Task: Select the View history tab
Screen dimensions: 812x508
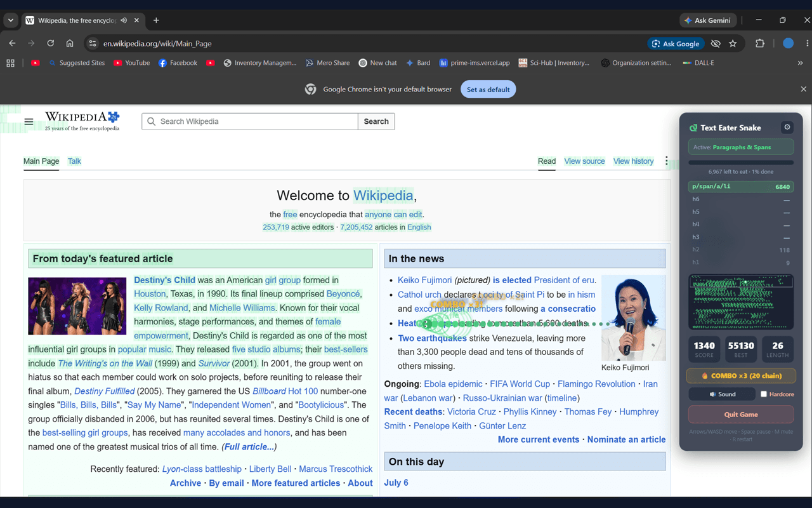Action: [x=633, y=161]
